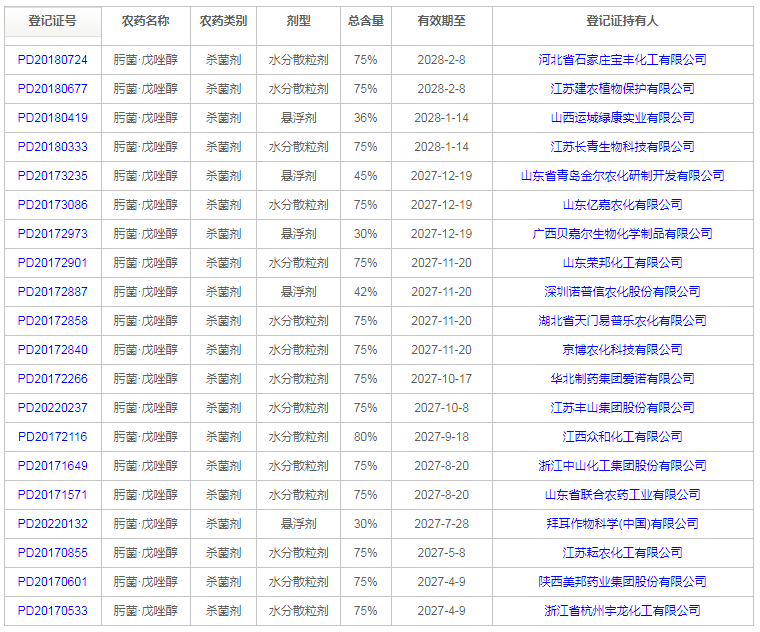Image resolution: width=760 pixels, height=632 pixels.
Task: Click the 农药类别 column header
Action: [223, 21]
